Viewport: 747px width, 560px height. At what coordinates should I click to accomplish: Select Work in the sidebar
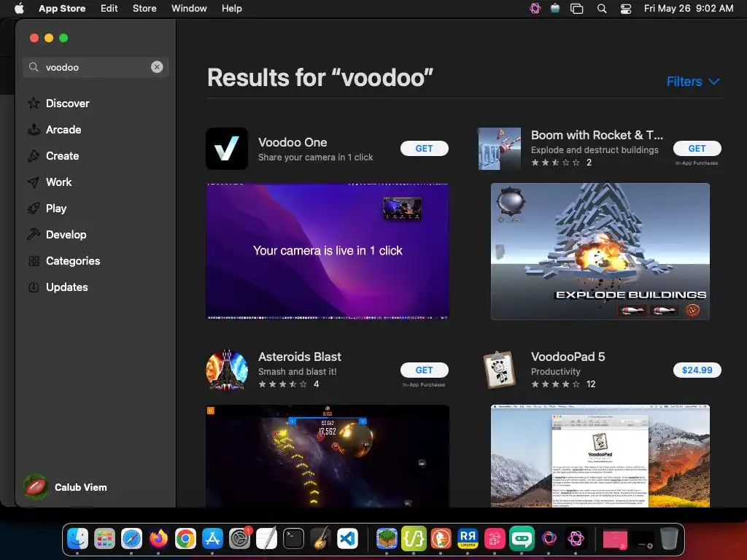[58, 182]
